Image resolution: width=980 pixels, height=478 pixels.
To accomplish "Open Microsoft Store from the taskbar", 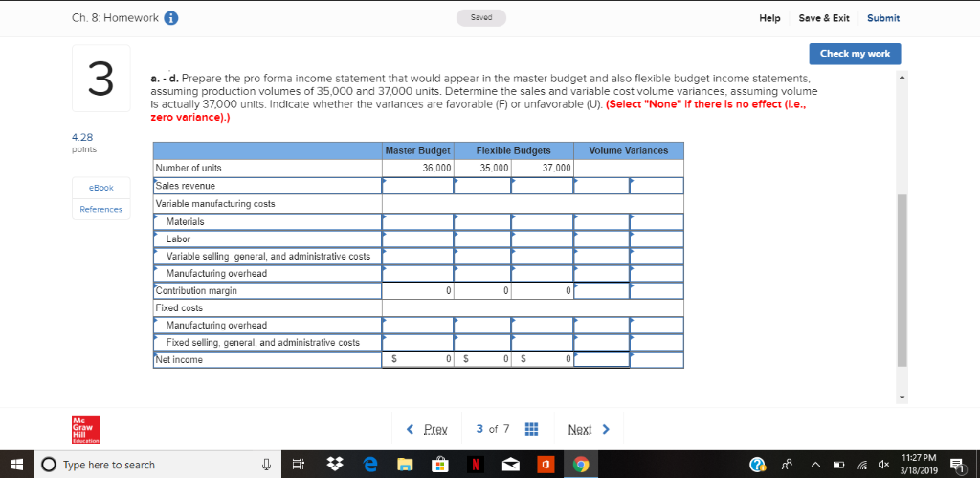I will tap(440, 465).
